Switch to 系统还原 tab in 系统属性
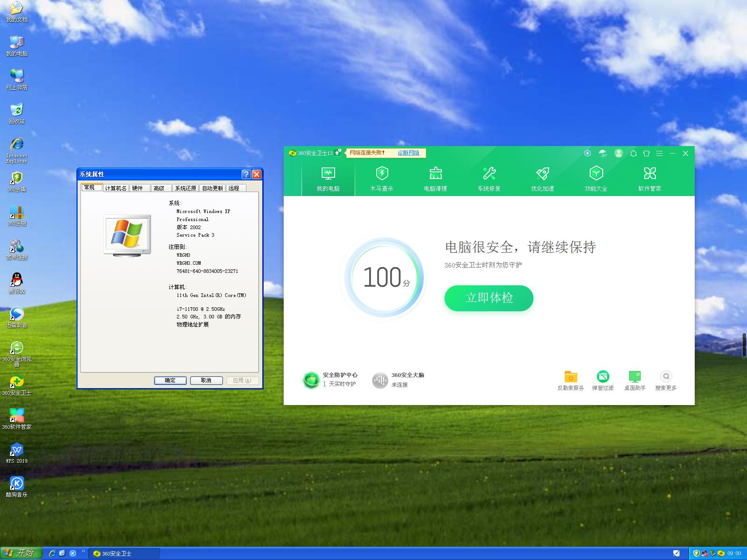The height and width of the screenshot is (560, 747). pyautogui.click(x=186, y=188)
